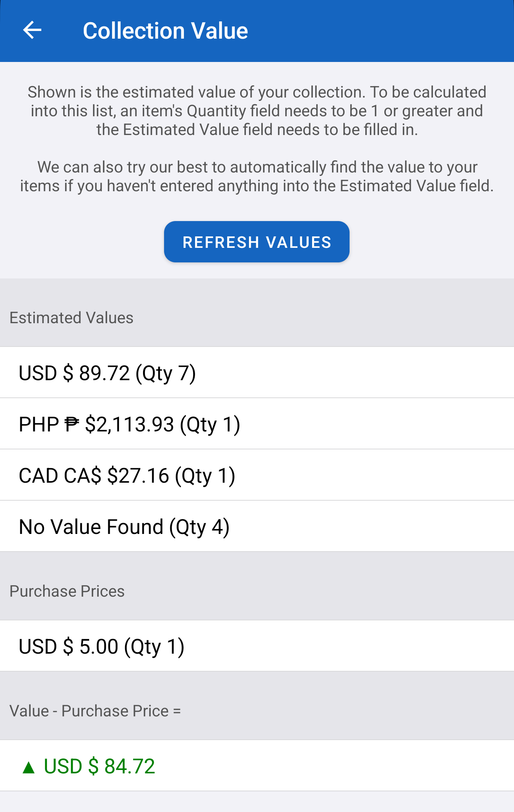Tap the Purchase Prices section header
Viewport: 514px width, 812px height.
67,591
